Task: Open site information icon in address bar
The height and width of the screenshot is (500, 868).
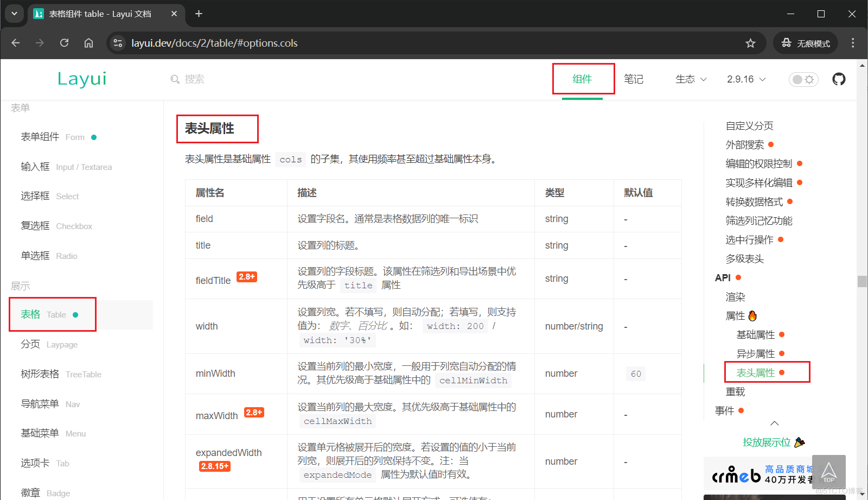Action: point(118,43)
